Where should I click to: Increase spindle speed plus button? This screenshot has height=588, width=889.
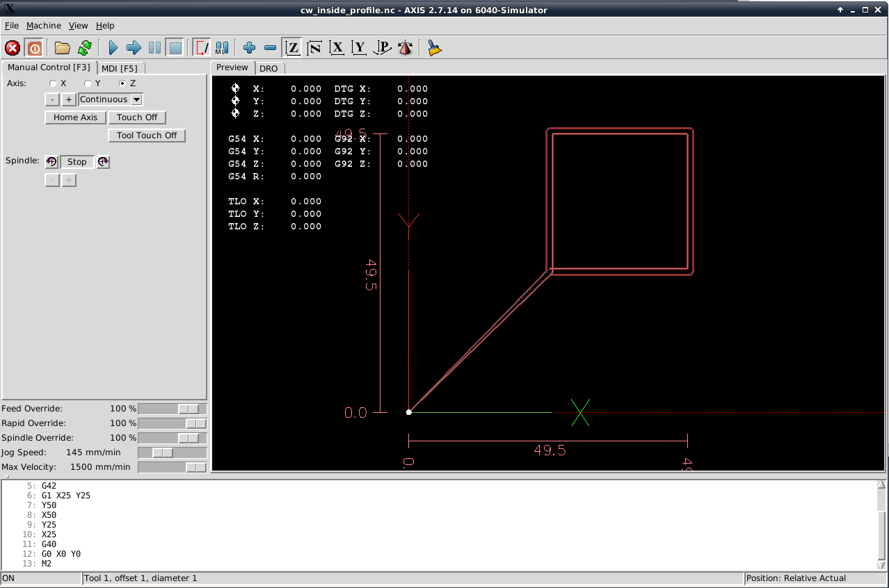[x=68, y=181]
